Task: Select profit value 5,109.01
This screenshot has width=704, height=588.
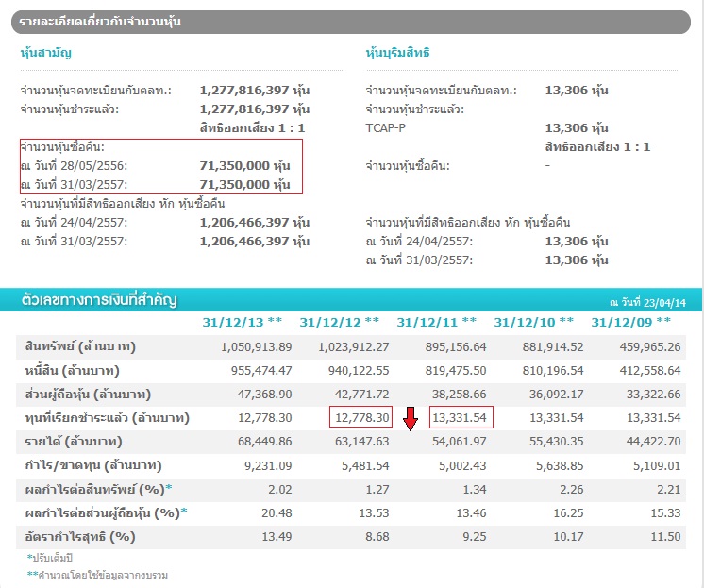Action: [657, 466]
